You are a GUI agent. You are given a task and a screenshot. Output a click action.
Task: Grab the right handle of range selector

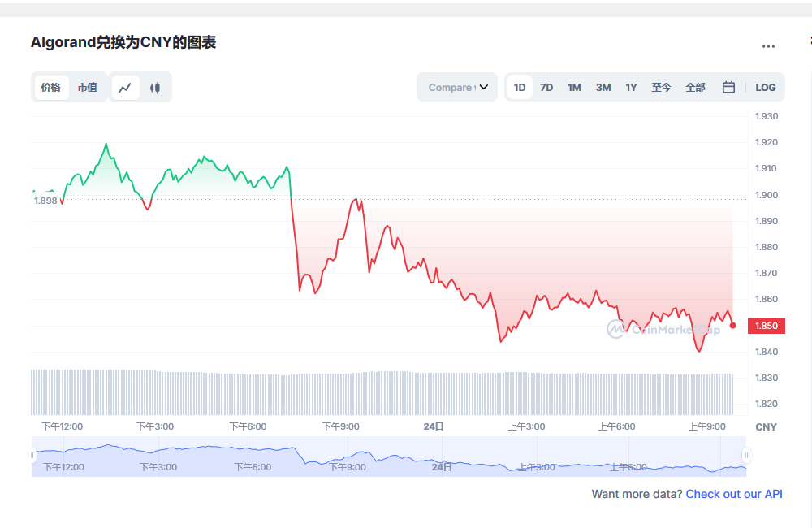pos(746,456)
